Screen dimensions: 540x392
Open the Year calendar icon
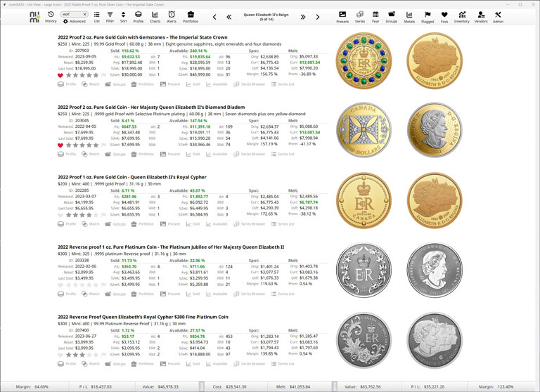[x=375, y=17]
